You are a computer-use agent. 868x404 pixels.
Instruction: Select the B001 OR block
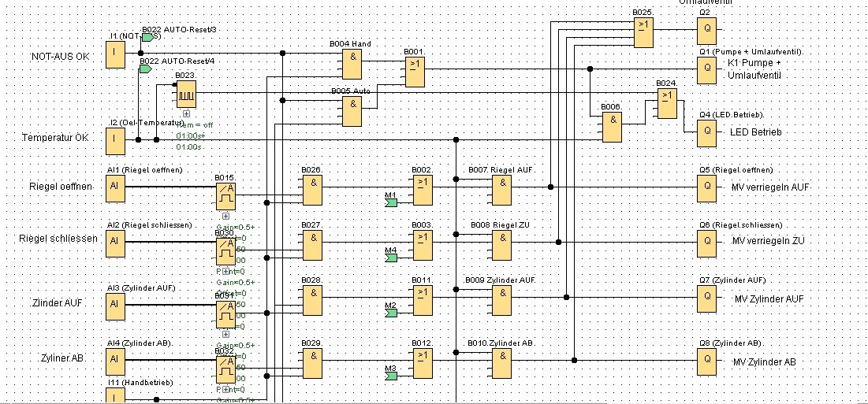pyautogui.click(x=415, y=72)
